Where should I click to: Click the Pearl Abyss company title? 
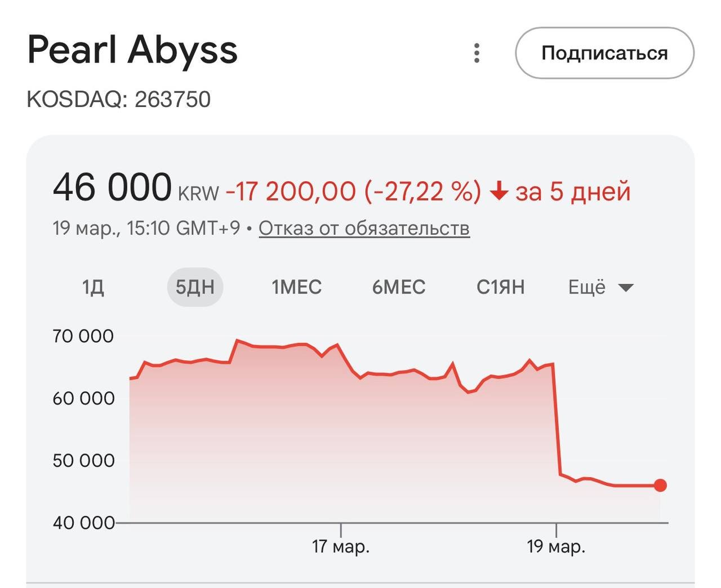coord(132,50)
